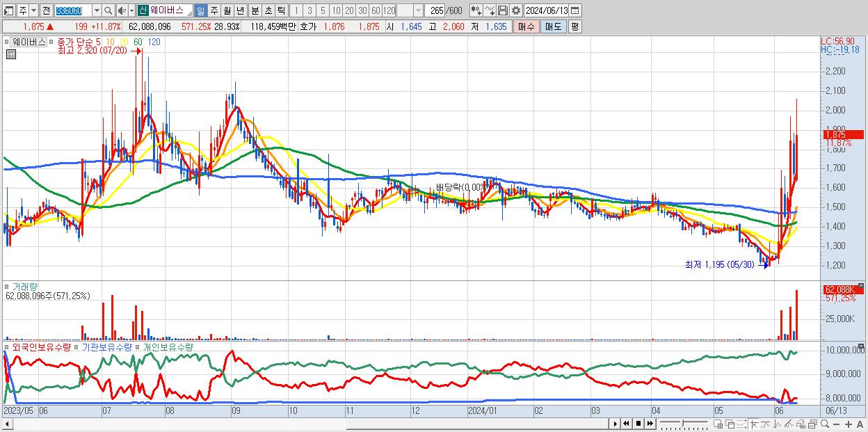Screen dimensions: 868x432
Task: Select the 틱 tick chart period
Action: (x=281, y=10)
